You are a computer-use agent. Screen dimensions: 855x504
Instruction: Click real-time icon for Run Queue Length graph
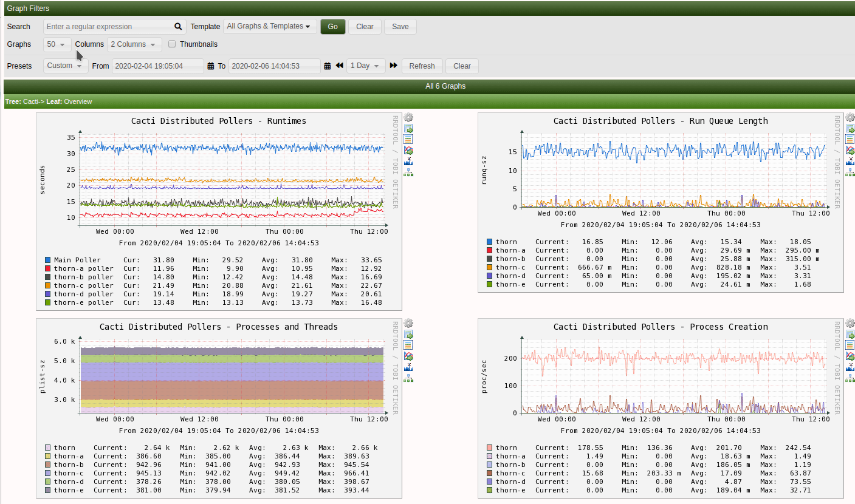coord(850,151)
